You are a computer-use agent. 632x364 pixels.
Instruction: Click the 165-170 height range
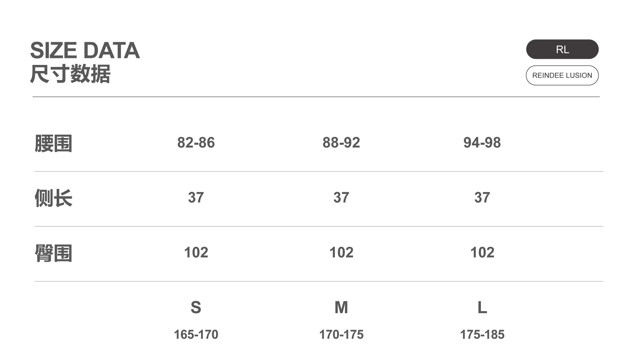pos(196,334)
